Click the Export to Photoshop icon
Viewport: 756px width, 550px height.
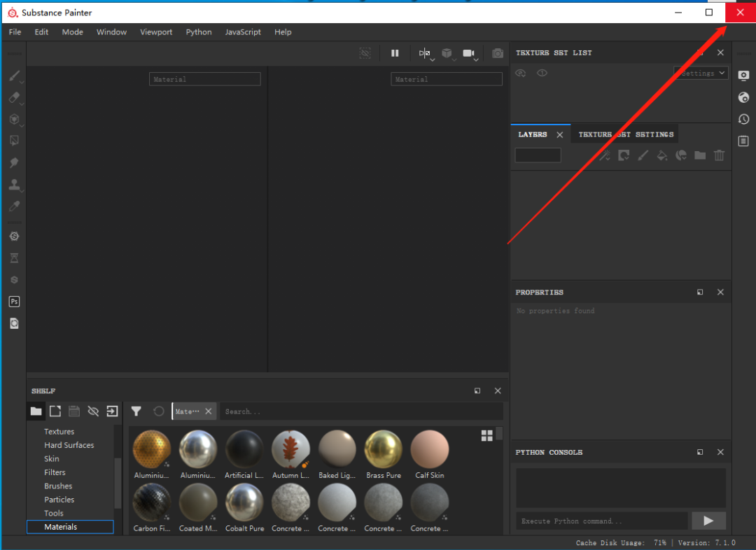[14, 302]
